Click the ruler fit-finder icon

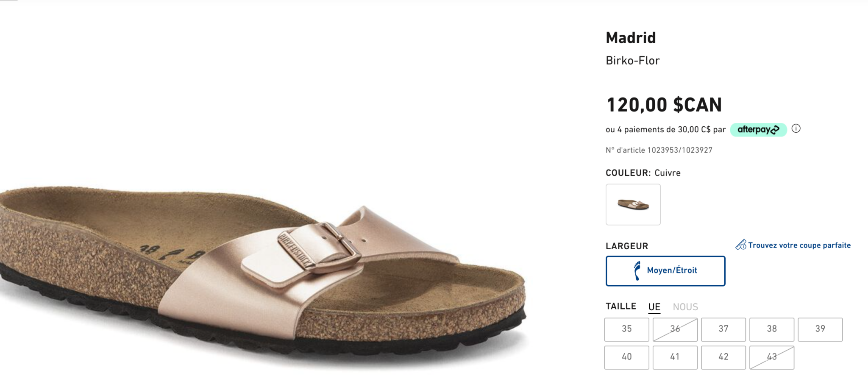740,245
